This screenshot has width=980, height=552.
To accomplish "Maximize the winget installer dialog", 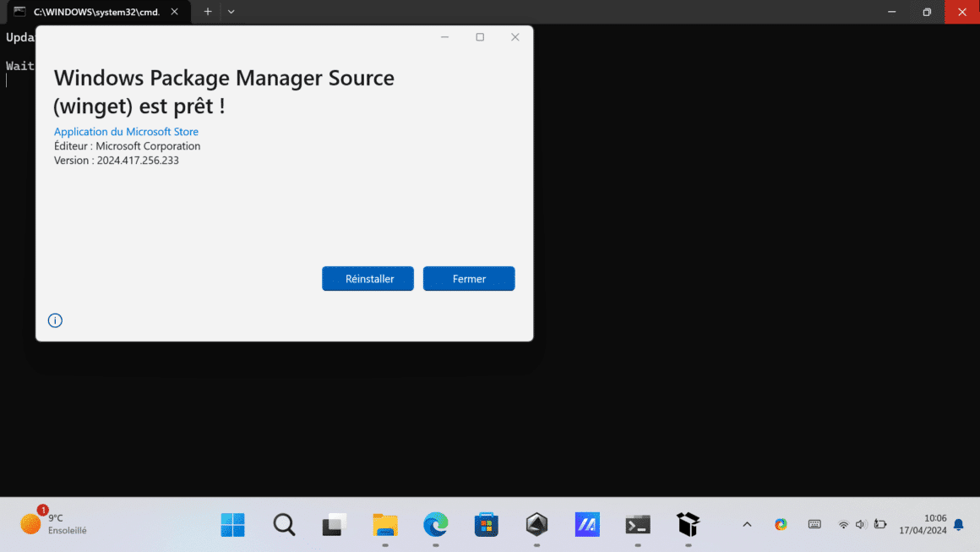I will [480, 37].
